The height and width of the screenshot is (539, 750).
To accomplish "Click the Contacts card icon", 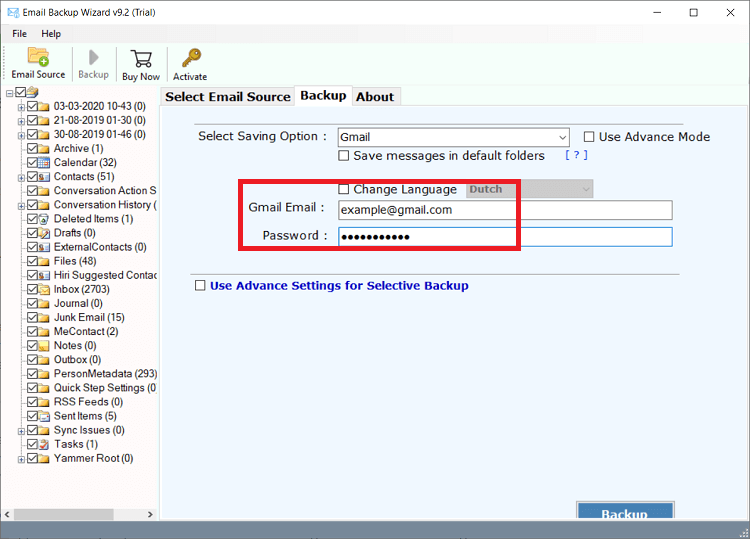I will [44, 177].
